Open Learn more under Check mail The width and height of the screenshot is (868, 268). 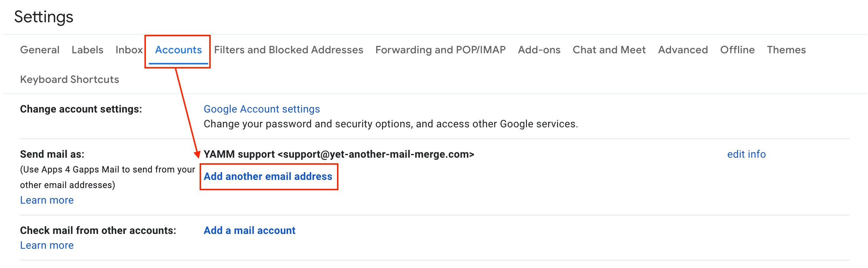pos(47,245)
